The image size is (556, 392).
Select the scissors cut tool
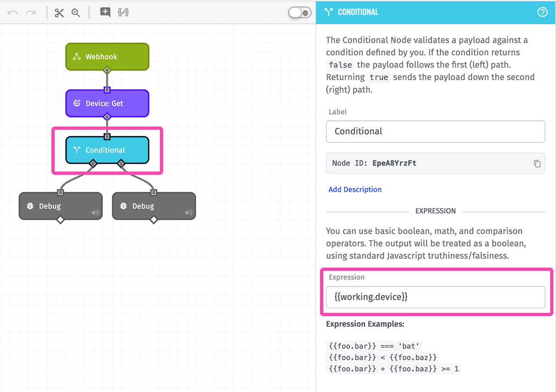[59, 13]
